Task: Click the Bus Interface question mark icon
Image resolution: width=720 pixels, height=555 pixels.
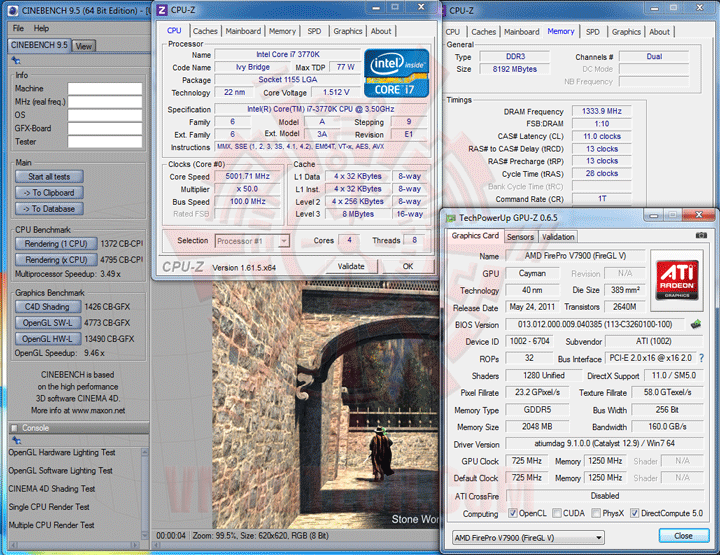Action: 701,358
